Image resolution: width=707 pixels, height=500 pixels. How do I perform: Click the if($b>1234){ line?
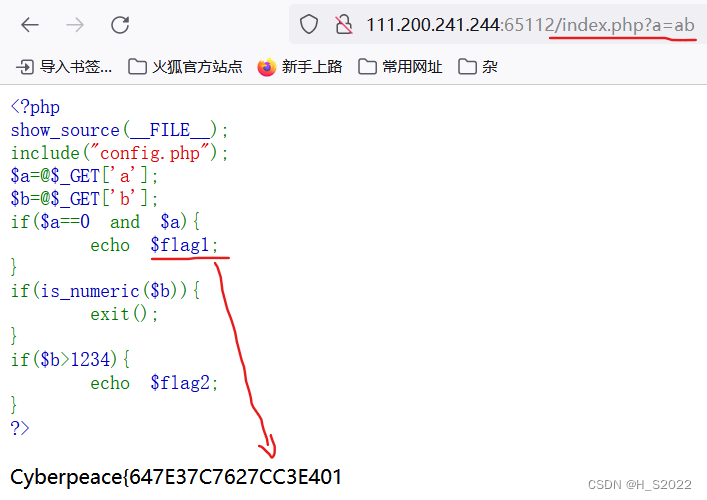(70, 360)
